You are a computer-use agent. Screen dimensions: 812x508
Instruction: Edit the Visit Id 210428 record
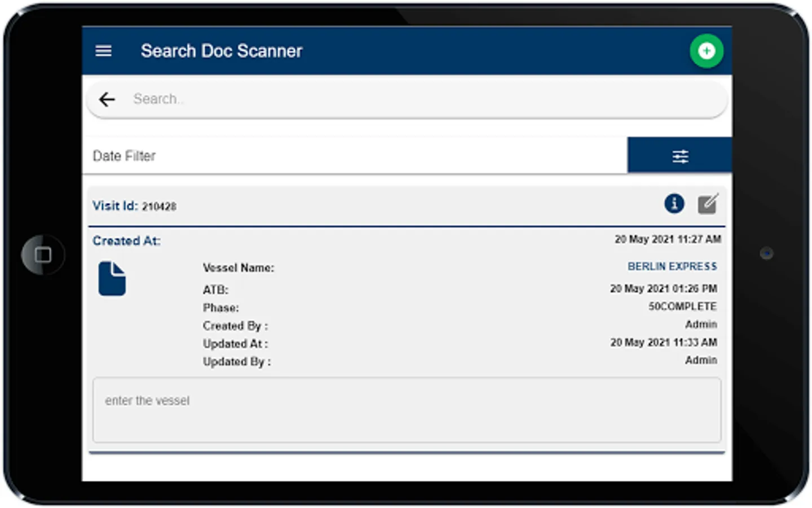click(708, 204)
